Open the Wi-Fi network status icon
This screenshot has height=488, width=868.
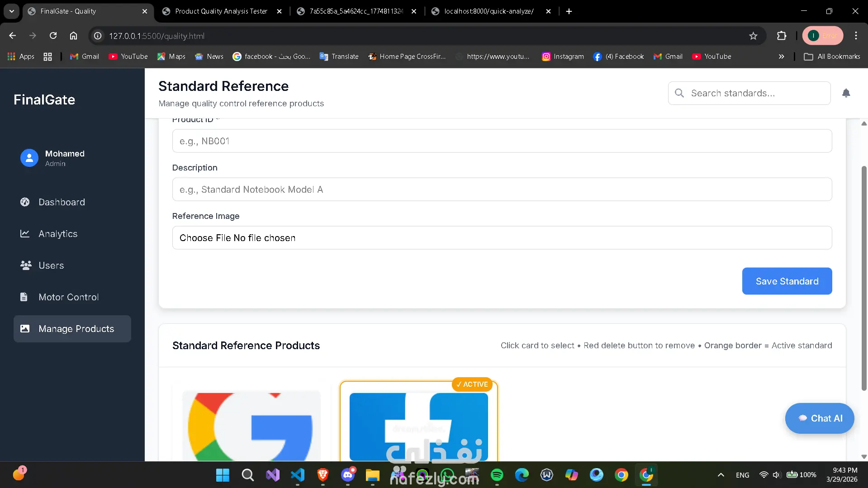[x=764, y=475]
